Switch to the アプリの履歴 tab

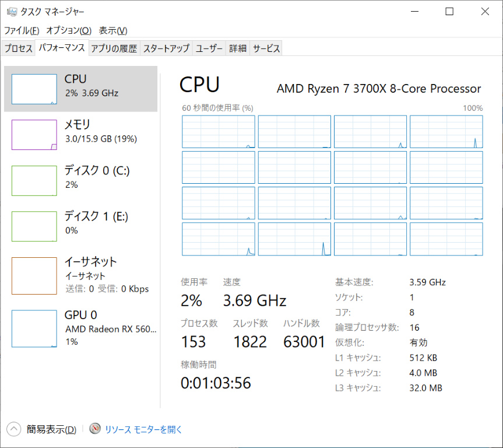[x=114, y=49]
